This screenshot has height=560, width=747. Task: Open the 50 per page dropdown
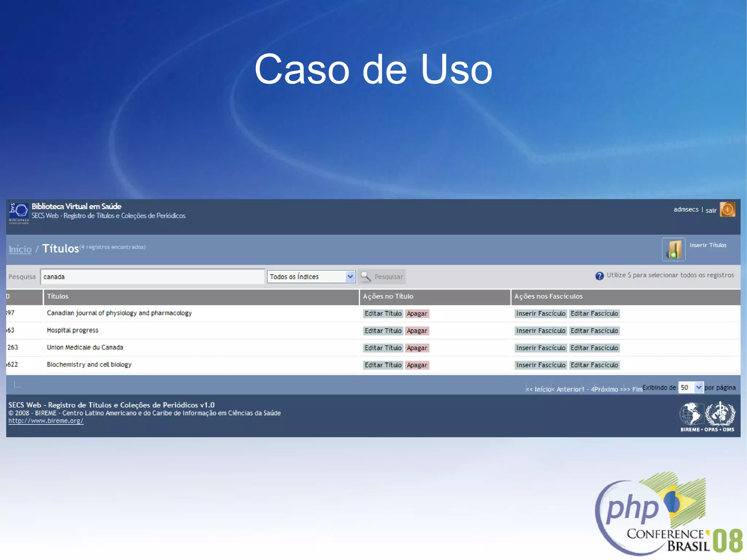coord(690,387)
